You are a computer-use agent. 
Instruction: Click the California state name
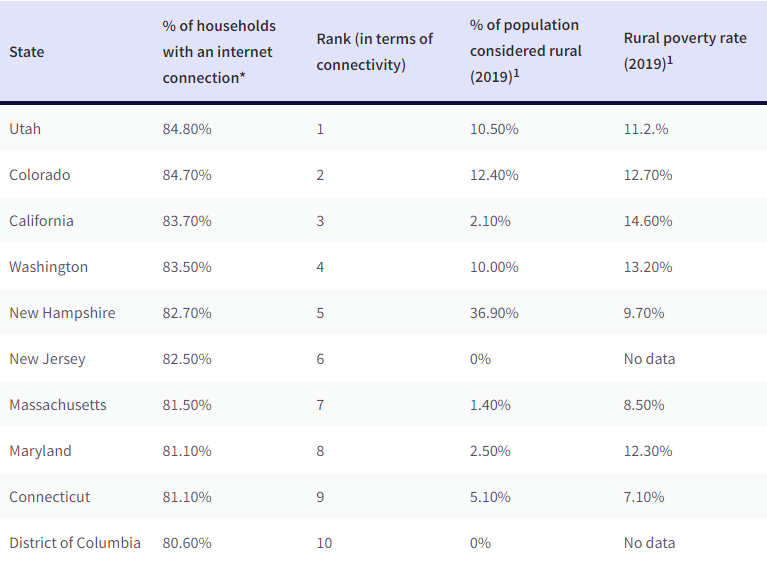(41, 221)
